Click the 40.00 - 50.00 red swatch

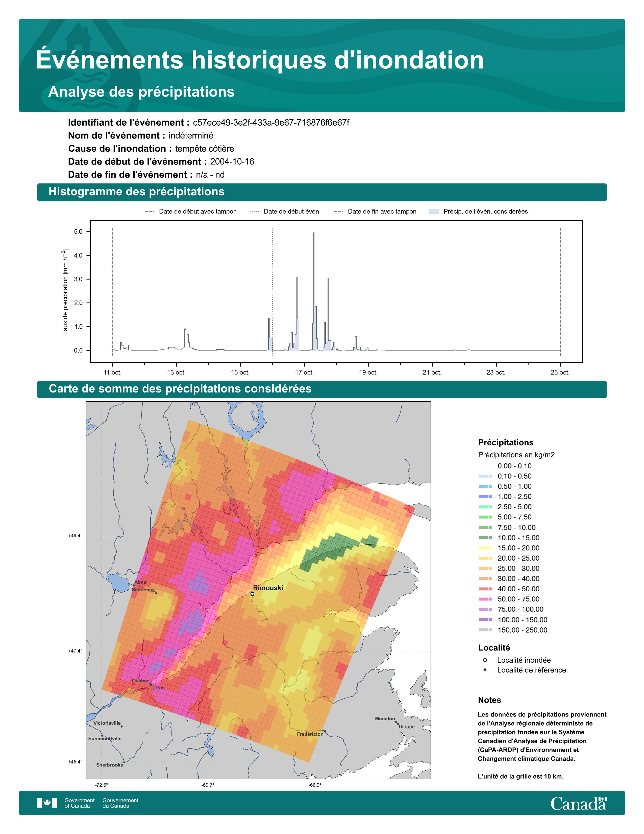485,589
